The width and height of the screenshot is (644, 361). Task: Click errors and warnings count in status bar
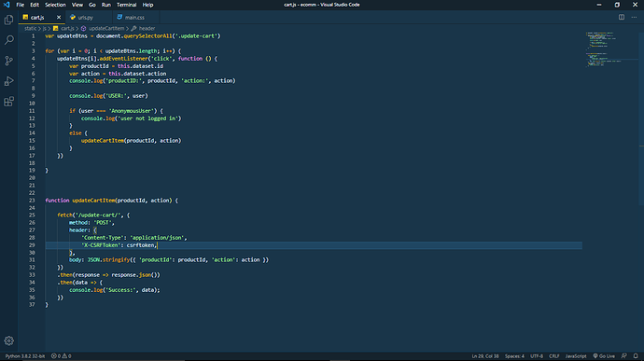(x=61, y=356)
